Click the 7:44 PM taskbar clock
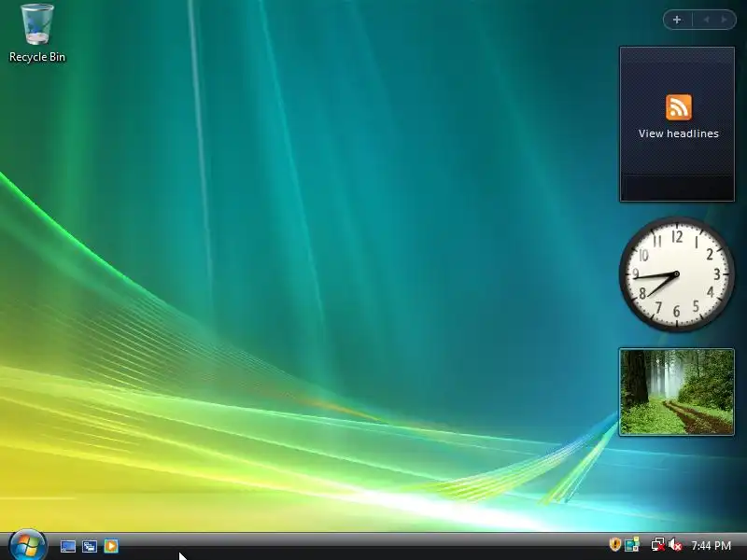Viewport: 747px width, 560px height. tap(712, 545)
